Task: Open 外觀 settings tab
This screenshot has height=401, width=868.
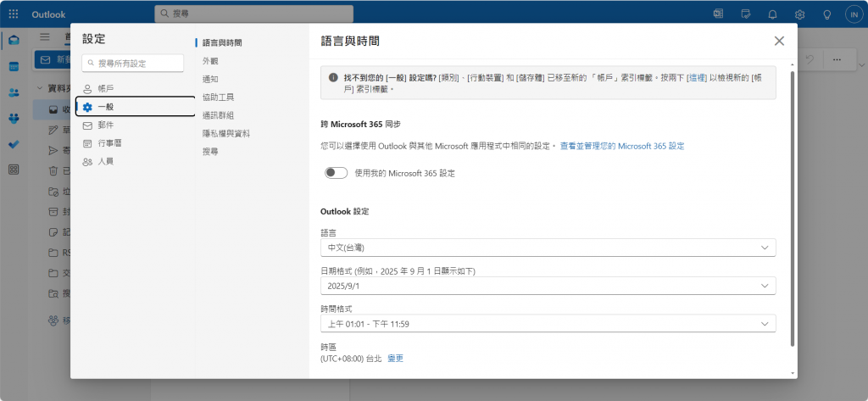Action: tap(210, 61)
